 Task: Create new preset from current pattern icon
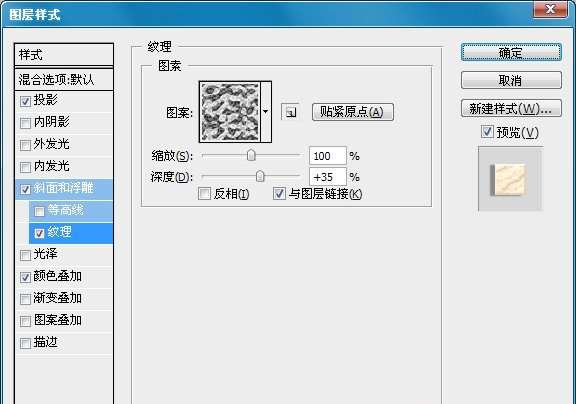tap(291, 112)
